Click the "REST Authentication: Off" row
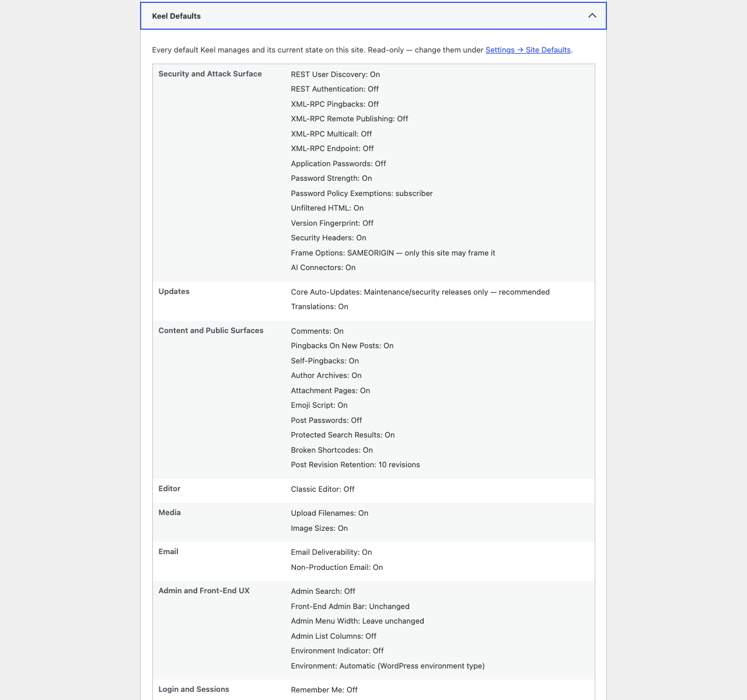This screenshot has height=700, width=747. (335, 89)
